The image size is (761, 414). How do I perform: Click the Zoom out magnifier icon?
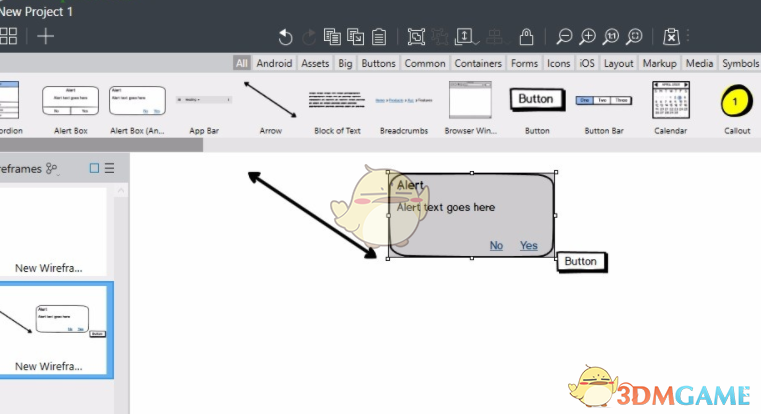(564, 37)
